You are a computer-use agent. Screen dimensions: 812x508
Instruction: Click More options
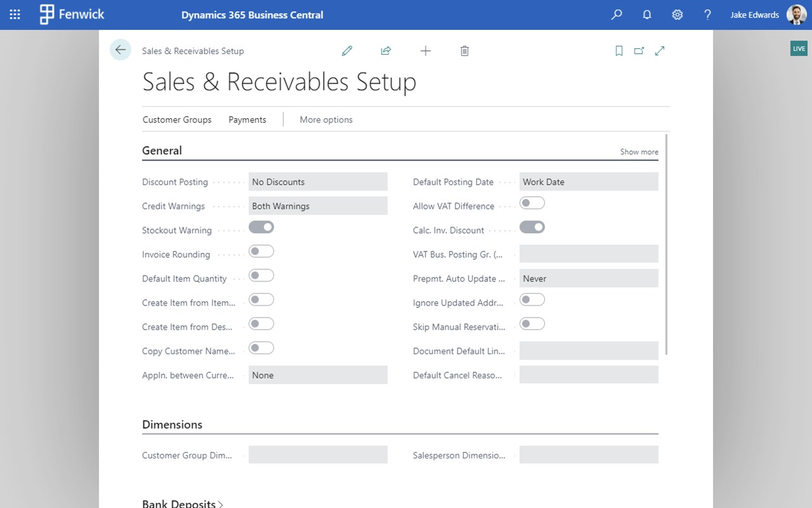[x=326, y=119]
